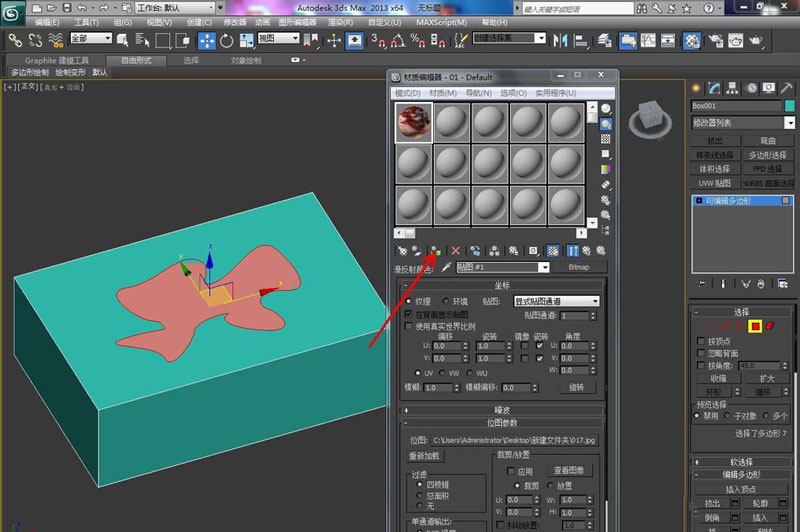The image size is (800, 532).
Task: Click the 重新加载 button
Action: 424,456
